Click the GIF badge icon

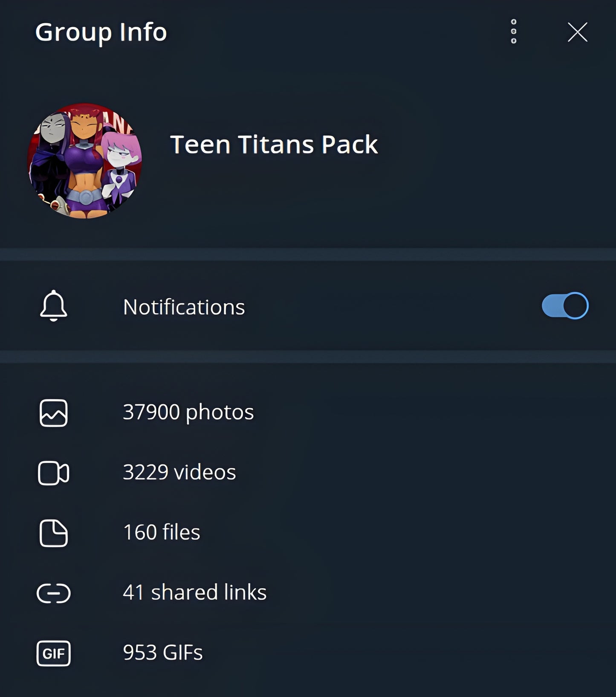[54, 653]
